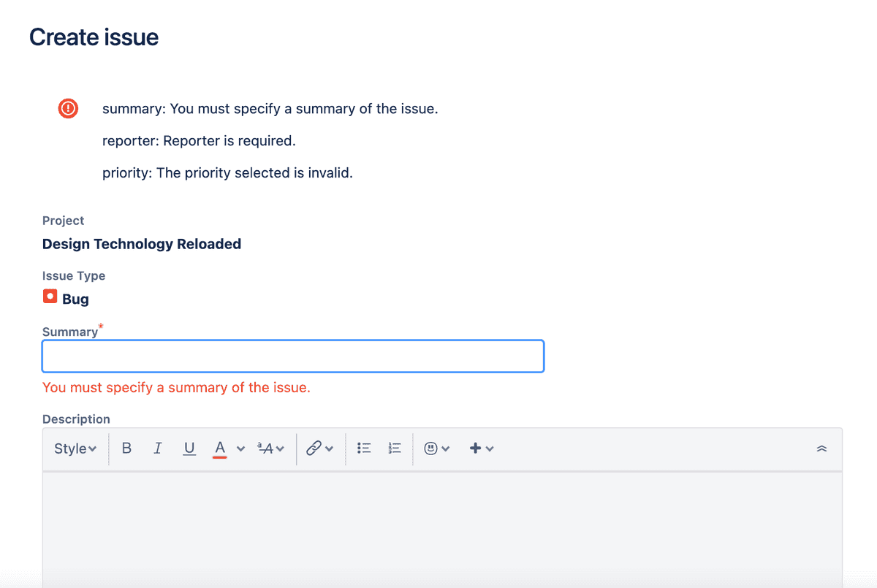
Task: Open the text color picker
Action: (x=219, y=448)
